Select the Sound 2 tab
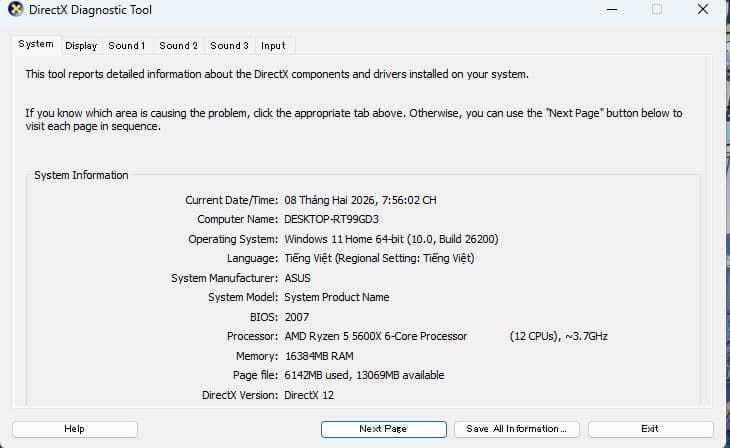The height and width of the screenshot is (448, 730). 178,45
